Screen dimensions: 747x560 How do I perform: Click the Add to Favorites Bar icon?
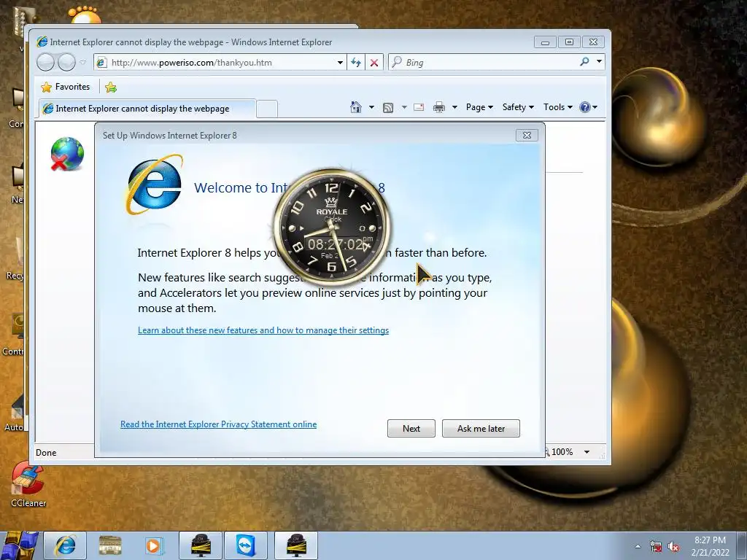pos(111,87)
